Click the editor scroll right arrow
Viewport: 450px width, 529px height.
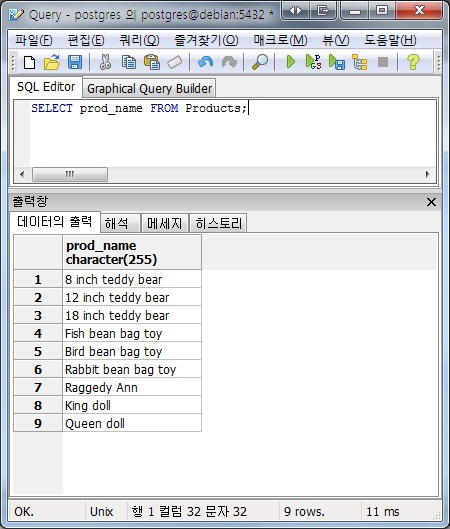[x=428, y=174]
